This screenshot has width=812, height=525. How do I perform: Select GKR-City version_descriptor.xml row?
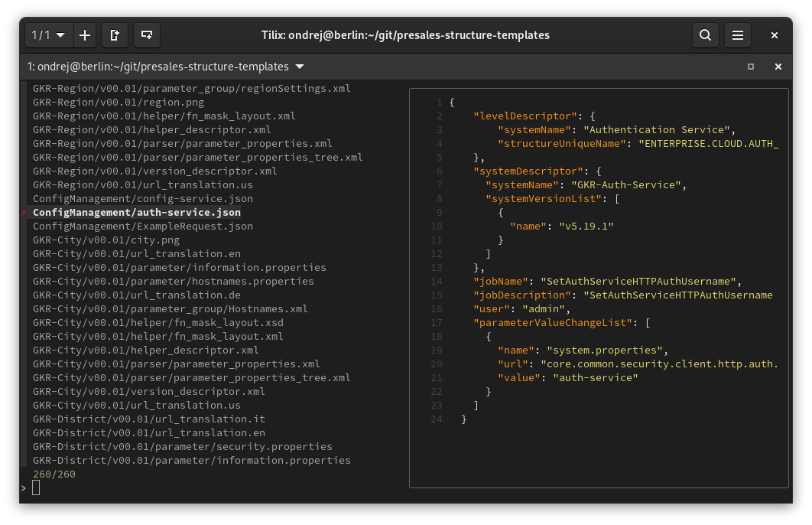(x=148, y=392)
